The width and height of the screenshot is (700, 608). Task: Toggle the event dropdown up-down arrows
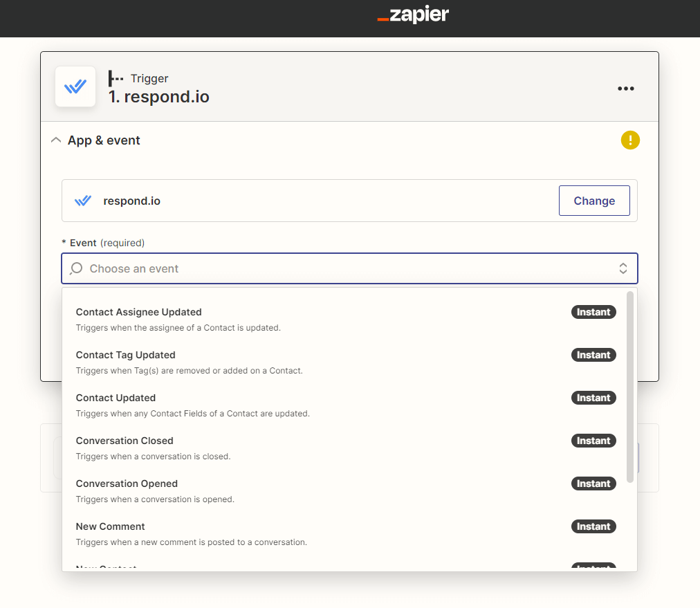click(x=623, y=268)
